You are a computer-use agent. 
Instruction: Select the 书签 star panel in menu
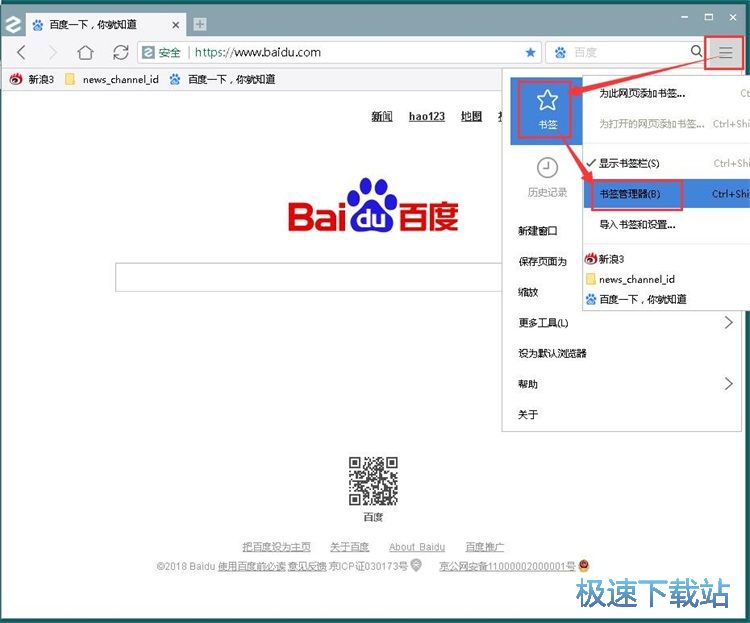point(547,111)
